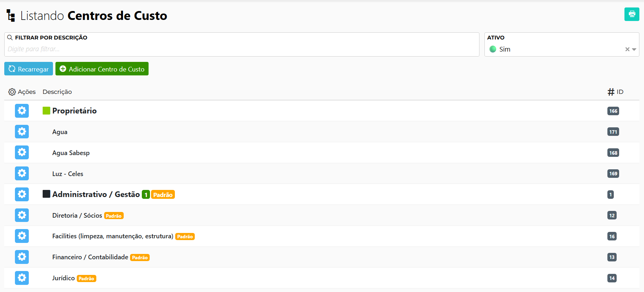The image size is (644, 292).
Task: Select the Agua tree row
Action: (322, 132)
